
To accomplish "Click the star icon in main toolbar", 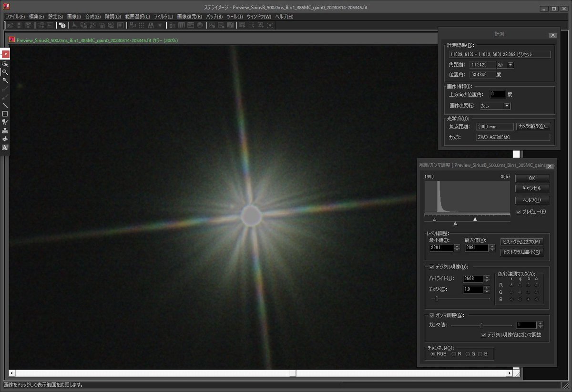I will [x=159, y=25].
